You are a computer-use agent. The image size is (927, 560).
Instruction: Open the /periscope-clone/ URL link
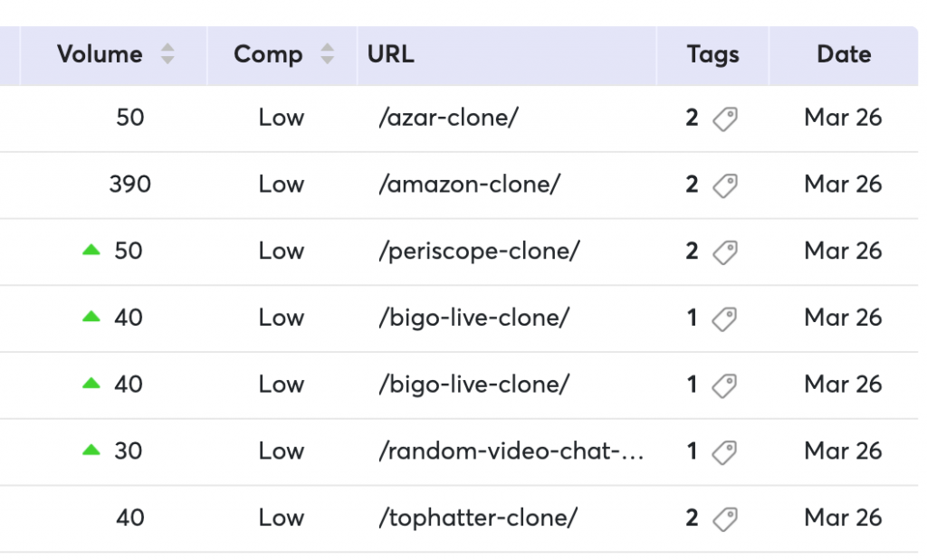click(x=480, y=252)
